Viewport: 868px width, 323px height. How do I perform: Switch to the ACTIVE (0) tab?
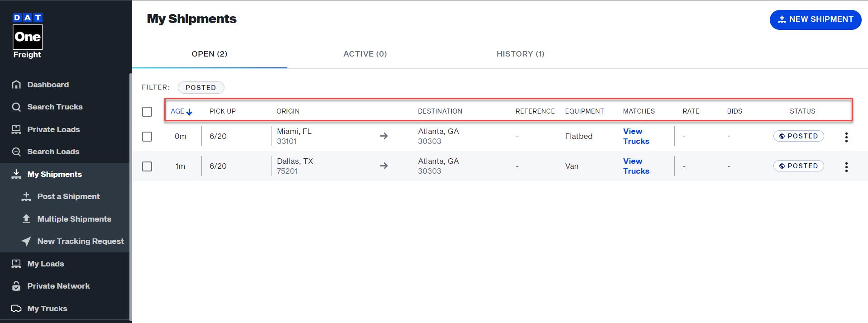pos(365,54)
